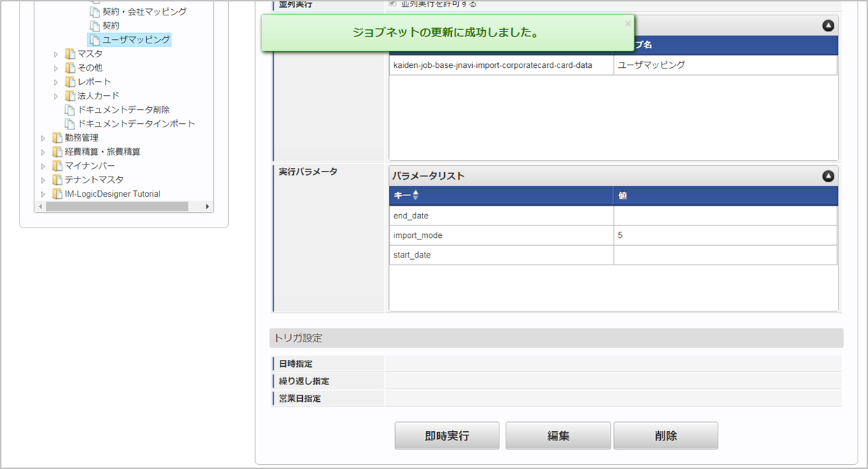Expand the マイナンバー node
The image size is (868, 469).
[43, 166]
